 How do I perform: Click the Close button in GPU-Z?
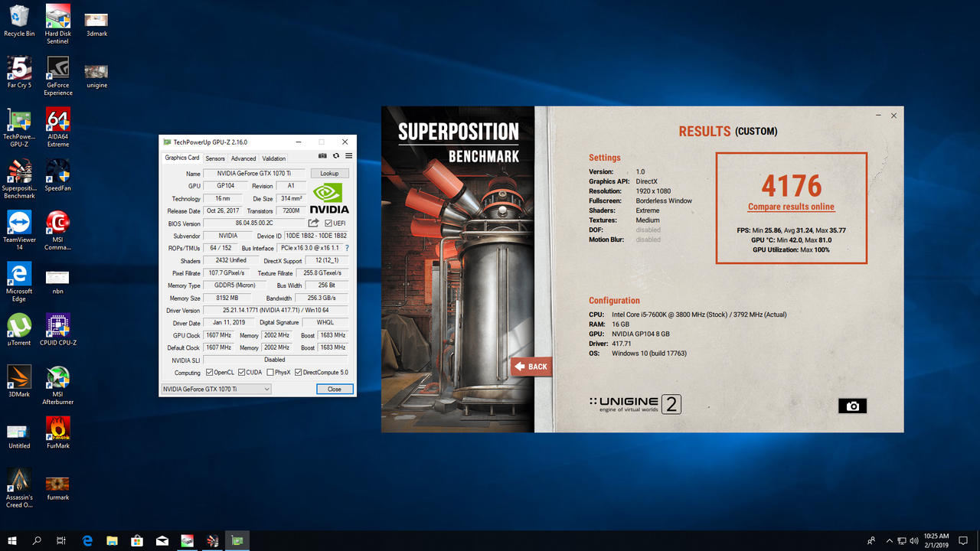point(335,389)
